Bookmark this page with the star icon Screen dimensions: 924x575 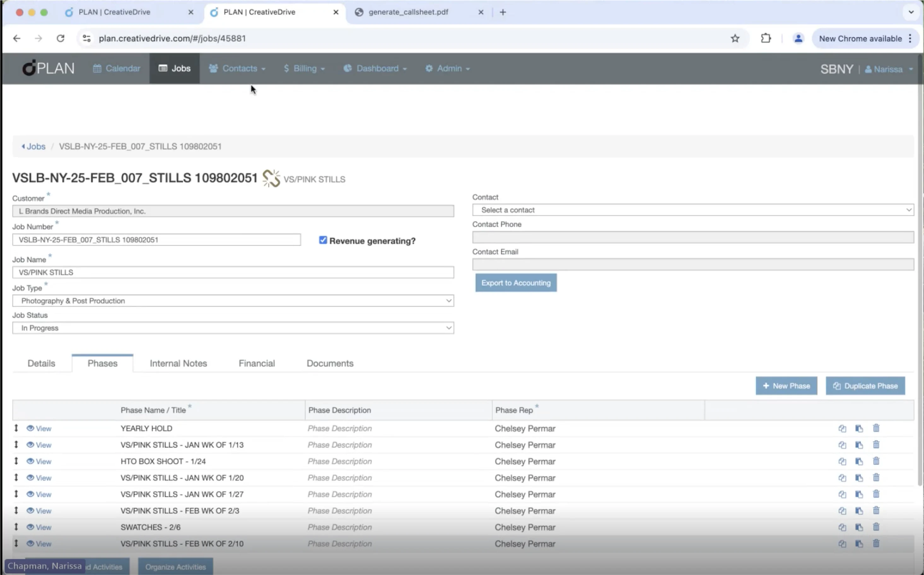pos(735,39)
